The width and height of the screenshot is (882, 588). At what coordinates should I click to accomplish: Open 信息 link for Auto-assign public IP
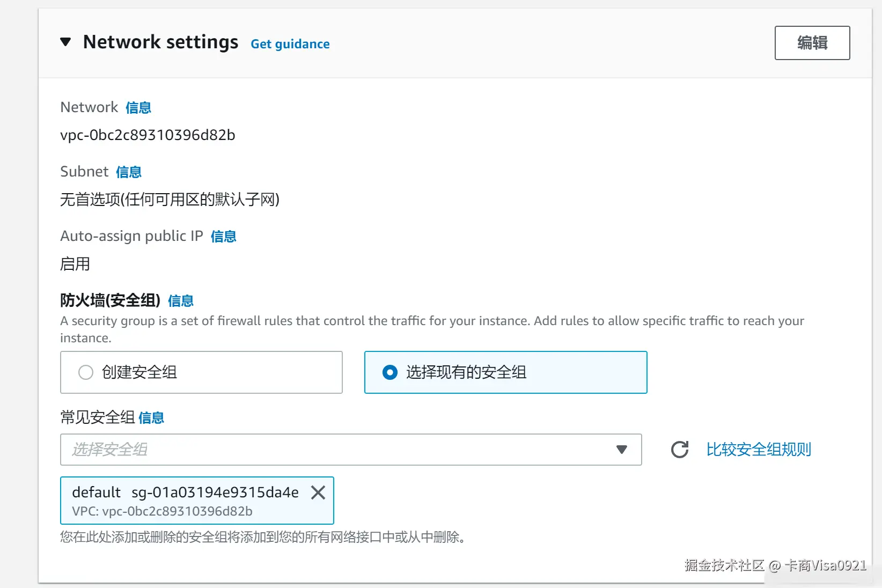[223, 237]
